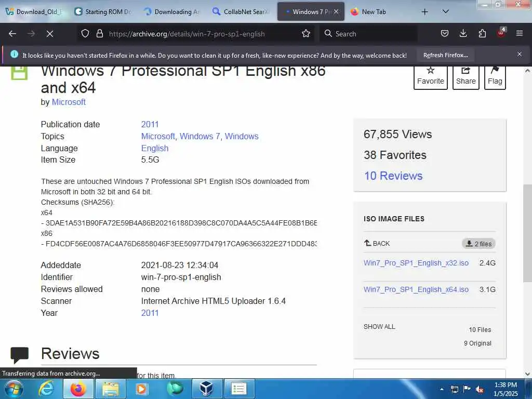
Task: Bookmark this page with the star icon
Action: (x=306, y=33)
